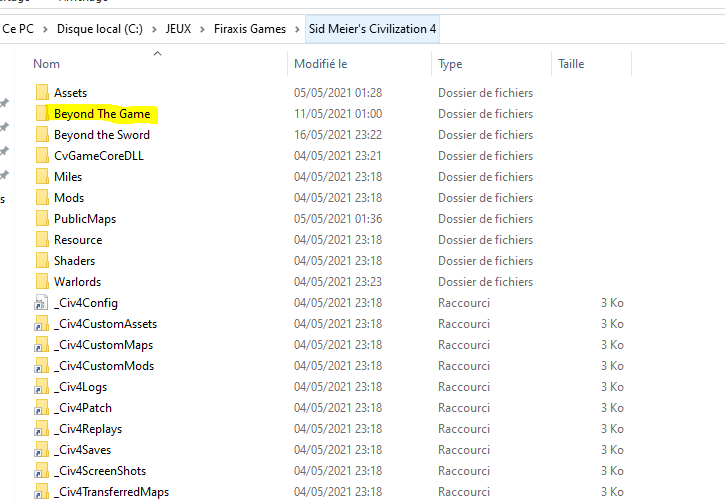Click the _Civ4ScreenShots shortcut icon

41,471
